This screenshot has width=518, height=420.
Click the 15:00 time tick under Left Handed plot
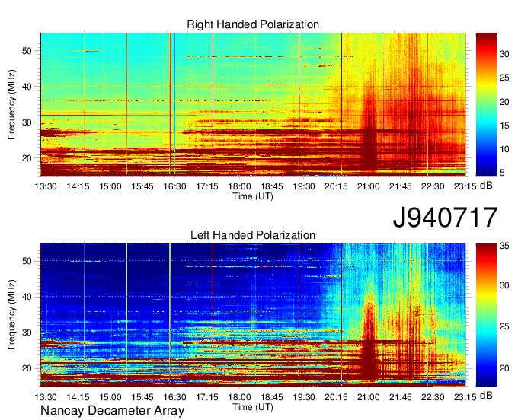[110, 397]
